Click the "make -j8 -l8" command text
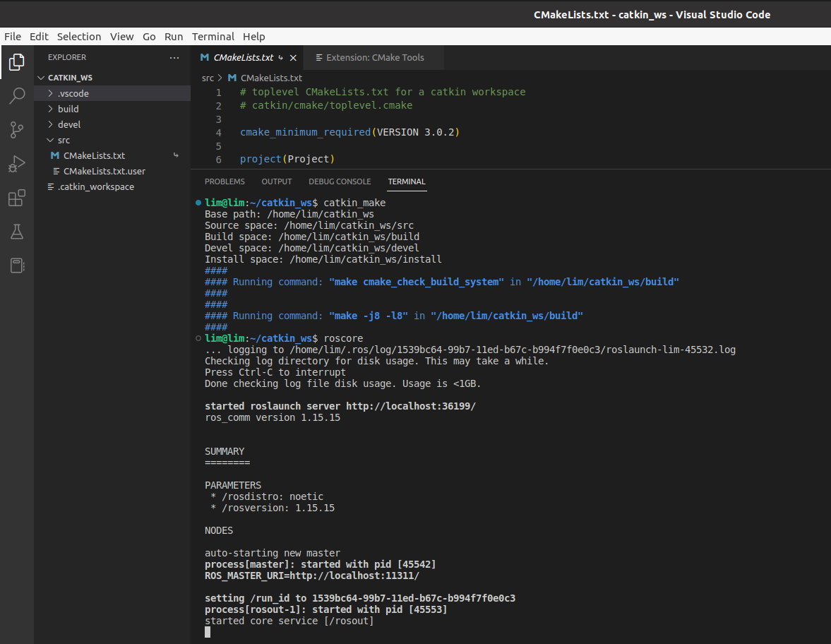This screenshot has height=644, width=831. click(369, 316)
